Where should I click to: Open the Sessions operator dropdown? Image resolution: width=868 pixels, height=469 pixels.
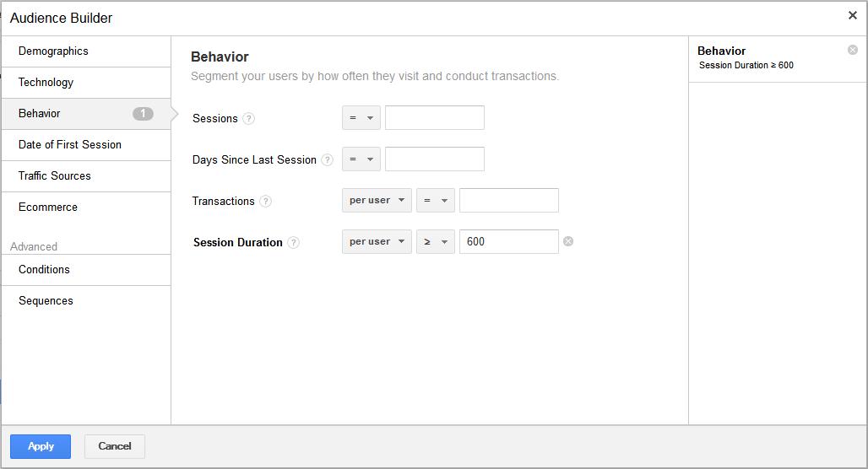[361, 118]
